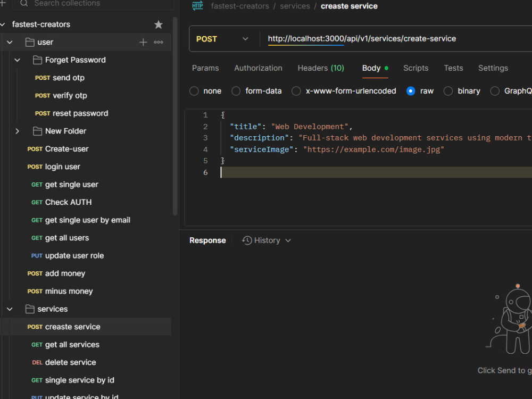Click the Forget Password folder icon
This screenshot has width=532, height=399.
(37, 60)
